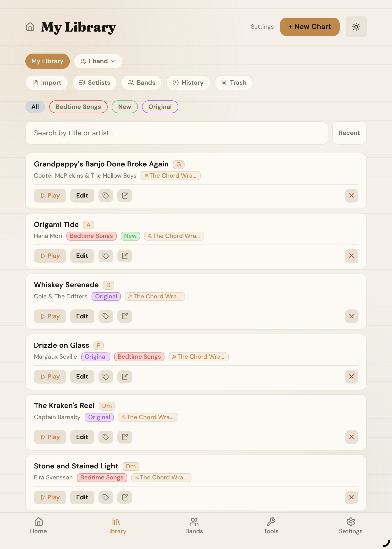Delete the Drizzle on Glass chart

(351, 377)
